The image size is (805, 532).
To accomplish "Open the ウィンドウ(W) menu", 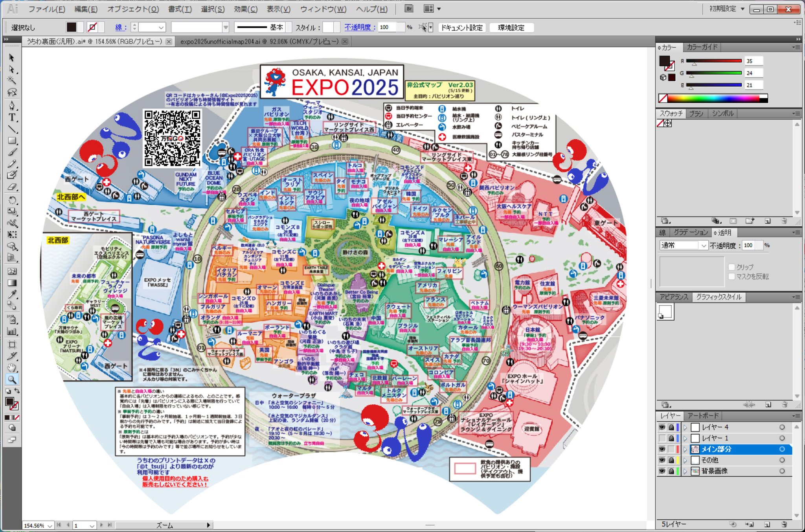I will coord(323,9).
